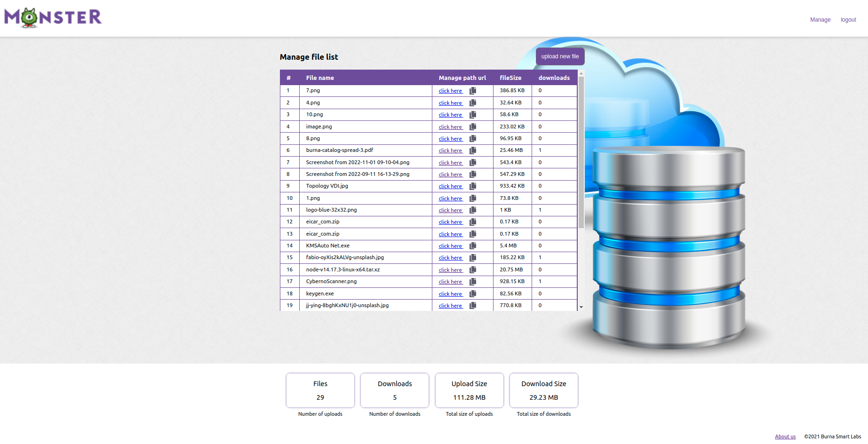Screen dimensions: 868x444
Task: Follow the 'click here' link for 4.png
Action: [451, 103]
